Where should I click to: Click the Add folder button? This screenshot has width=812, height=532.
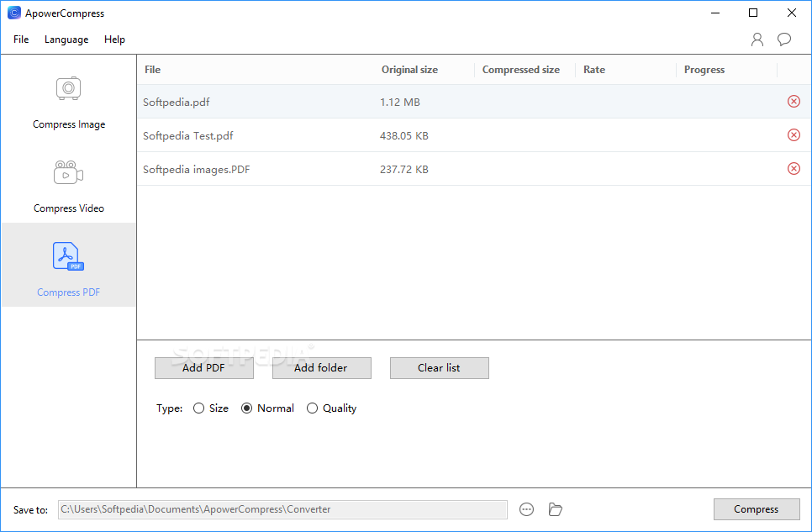click(322, 368)
